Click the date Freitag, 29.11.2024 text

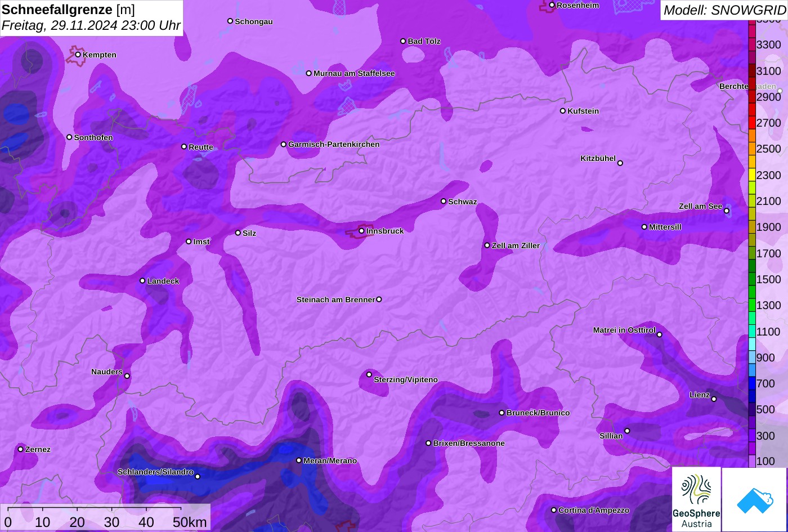[x=91, y=25]
